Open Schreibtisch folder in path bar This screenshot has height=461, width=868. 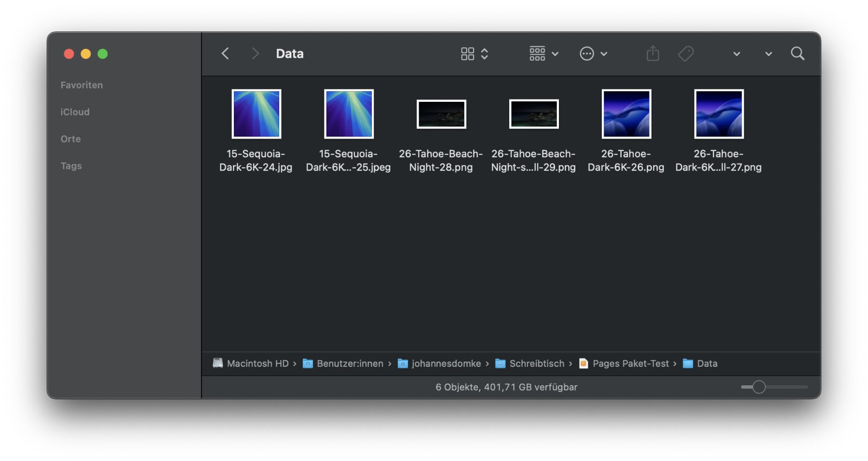click(536, 363)
